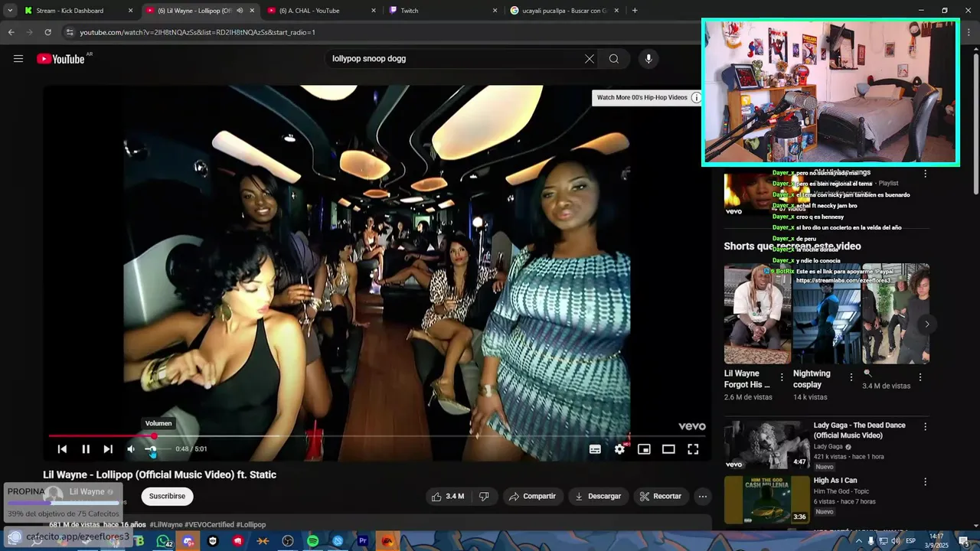Open the #Lollipop hashtag link
The width and height of the screenshot is (980, 551).
pos(251,525)
